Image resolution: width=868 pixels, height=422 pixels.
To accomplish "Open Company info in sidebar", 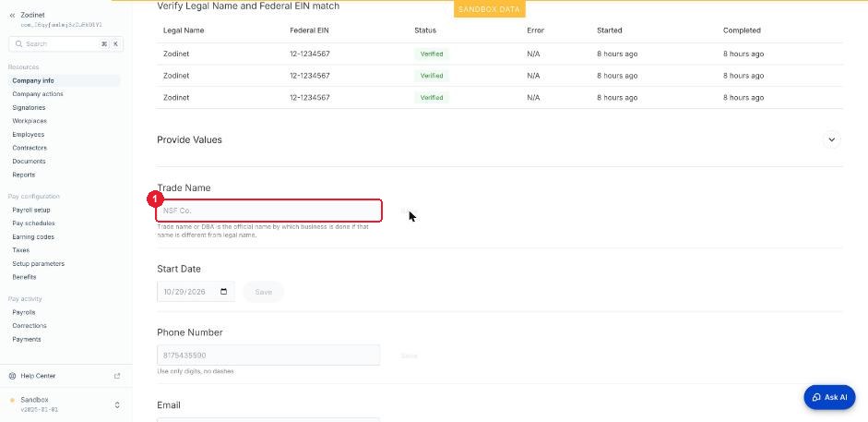I will (33, 81).
